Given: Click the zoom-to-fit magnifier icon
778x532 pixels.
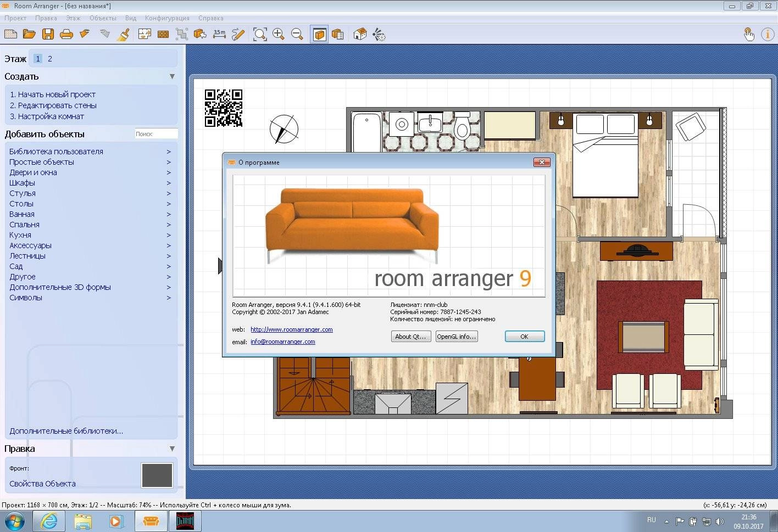Looking at the screenshot, I should coord(260,34).
